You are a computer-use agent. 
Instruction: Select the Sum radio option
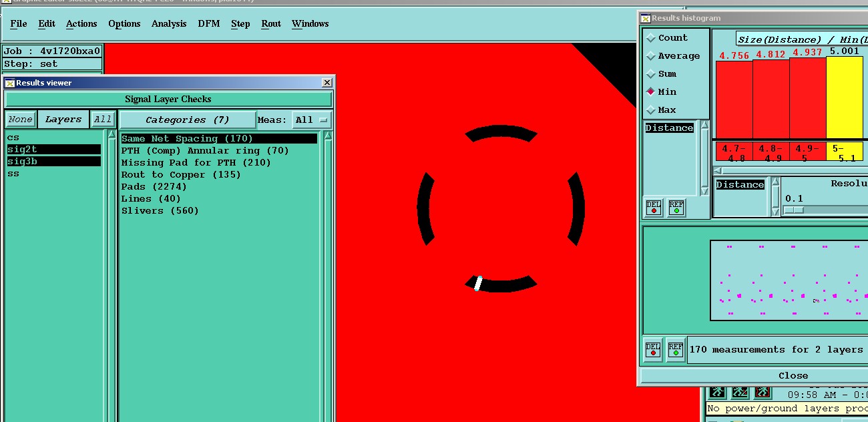(661, 74)
